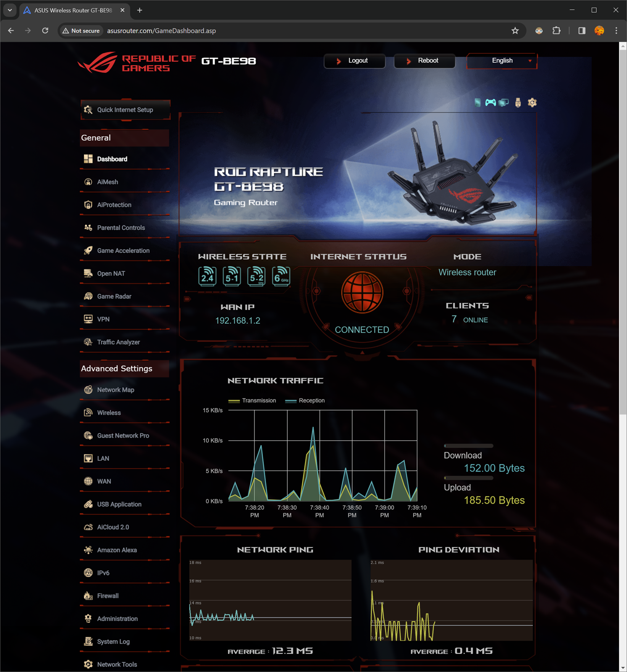This screenshot has height=672, width=627.
Task: Click the Upload speed progress bar
Action: click(x=469, y=478)
